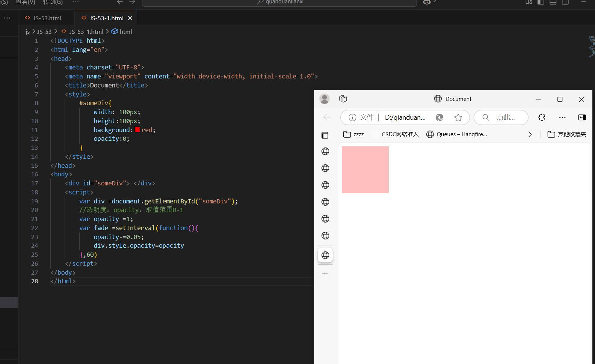Image resolution: width=595 pixels, height=364 pixels.
Task: Click the JS-53 breadcrumb folder
Action: 44,32
